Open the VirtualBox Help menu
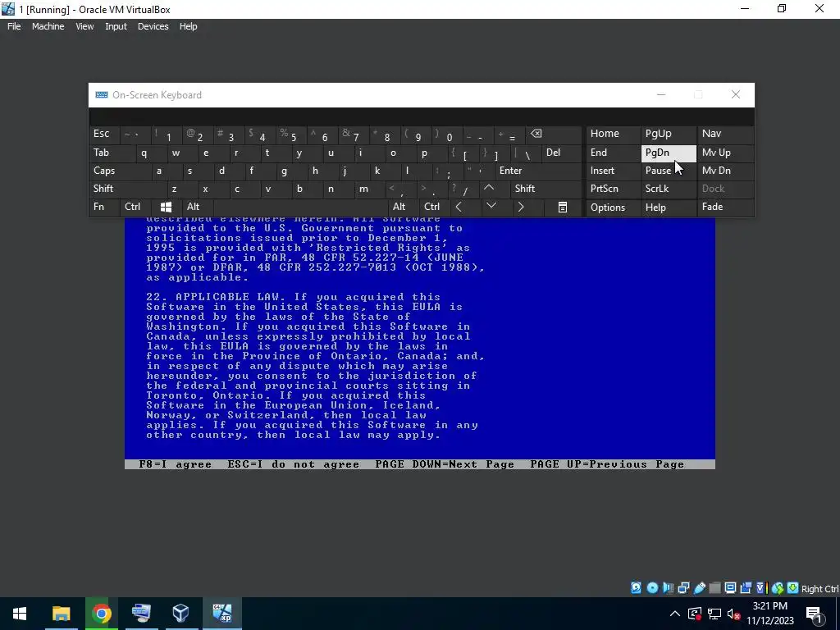 188,26
